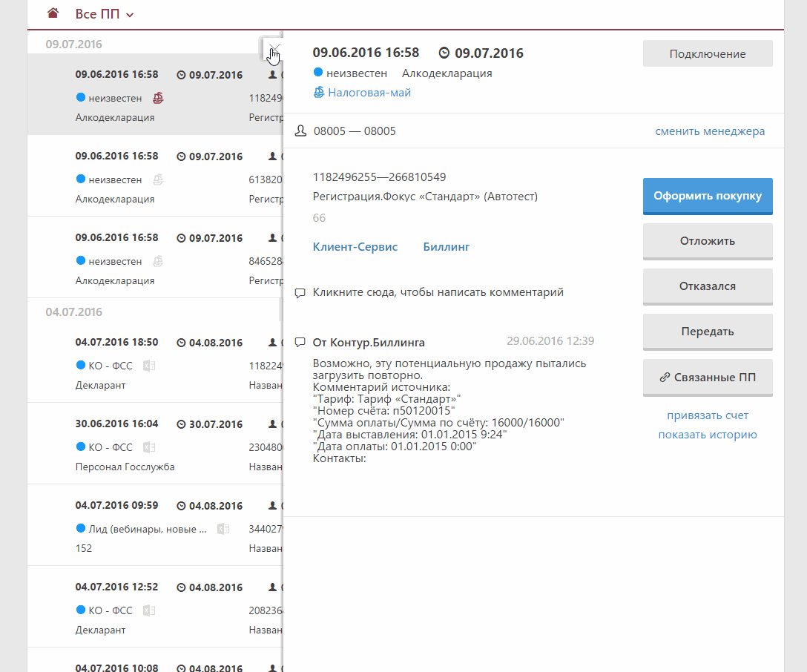807x672 pixels.
Task: Click the grey ship icon in the second 'неизвестен' row
Action: click(x=159, y=179)
